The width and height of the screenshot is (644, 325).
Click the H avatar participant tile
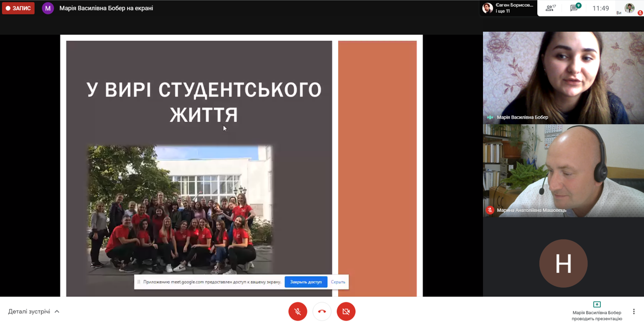click(563, 263)
